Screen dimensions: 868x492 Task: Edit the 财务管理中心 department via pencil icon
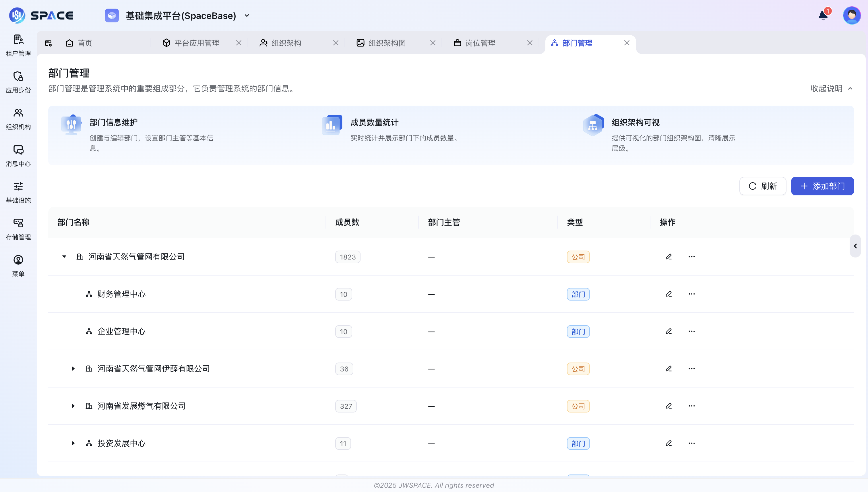tap(669, 294)
